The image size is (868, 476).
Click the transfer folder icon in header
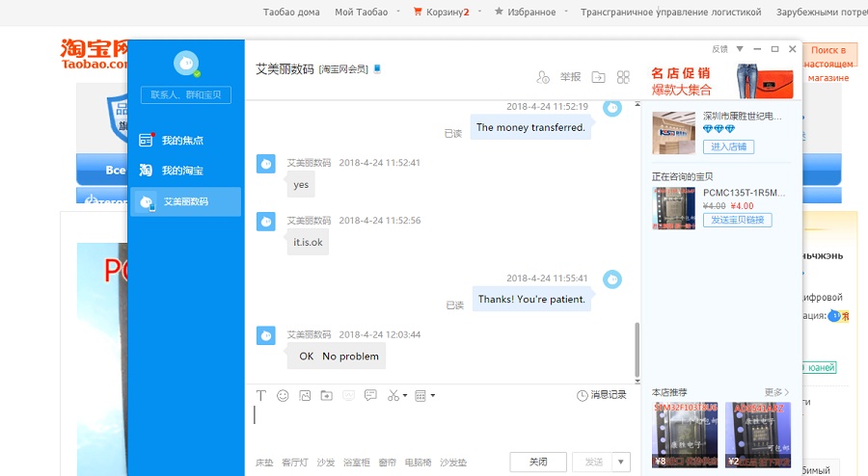[598, 77]
